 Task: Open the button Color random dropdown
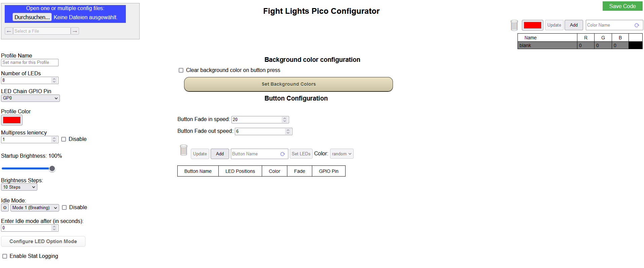342,154
